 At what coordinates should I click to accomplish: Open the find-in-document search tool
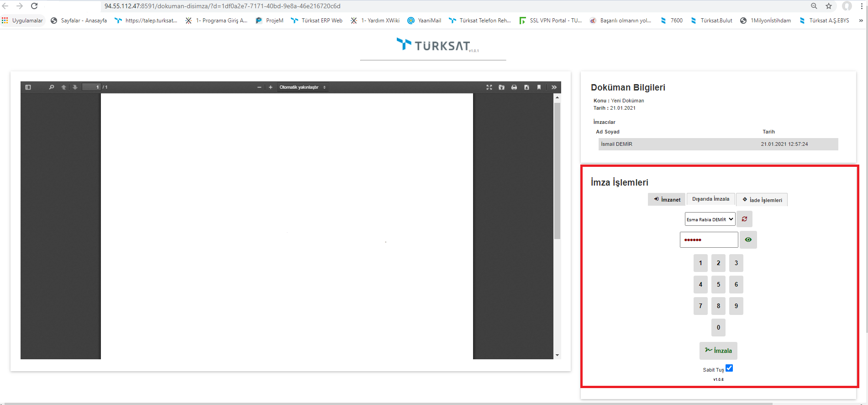[52, 87]
